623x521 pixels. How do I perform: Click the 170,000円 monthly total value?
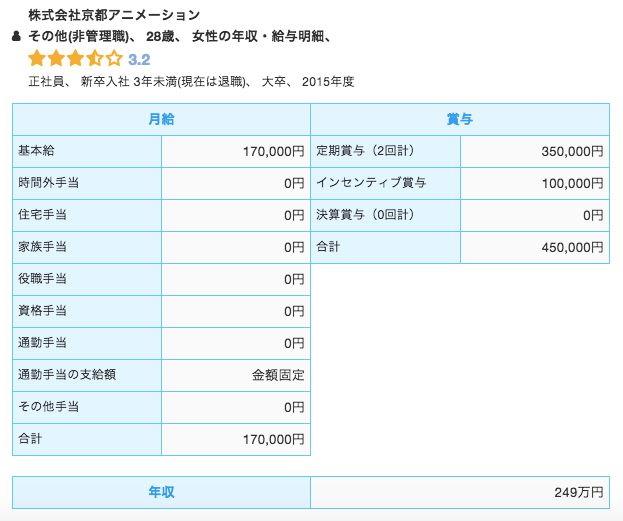click(274, 440)
